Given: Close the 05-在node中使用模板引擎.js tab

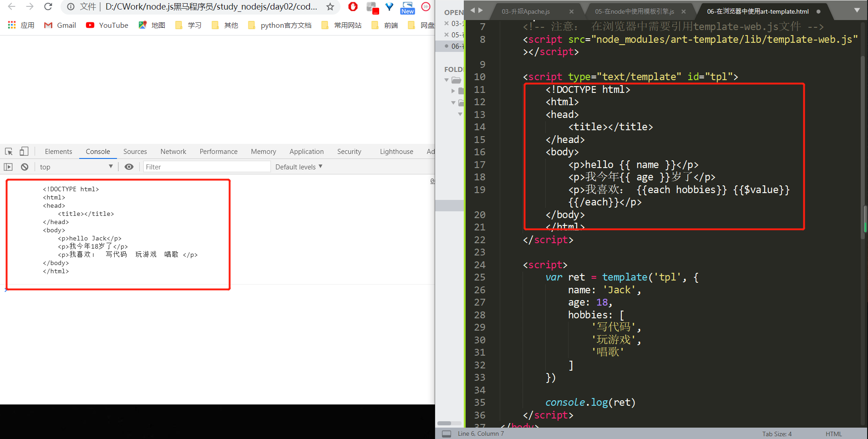Looking at the screenshot, I should click(x=684, y=11).
